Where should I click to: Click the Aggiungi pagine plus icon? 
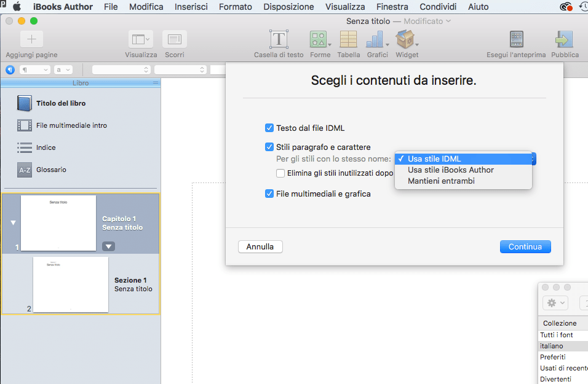[x=31, y=39]
